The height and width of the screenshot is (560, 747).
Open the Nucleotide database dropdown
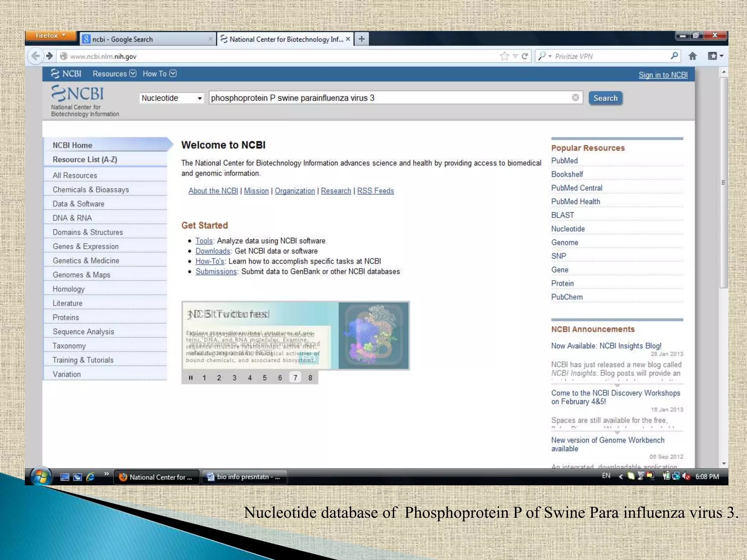click(x=171, y=98)
